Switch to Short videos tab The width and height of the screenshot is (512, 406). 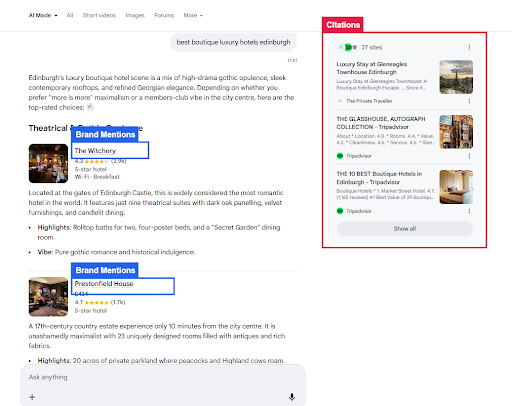coord(99,15)
